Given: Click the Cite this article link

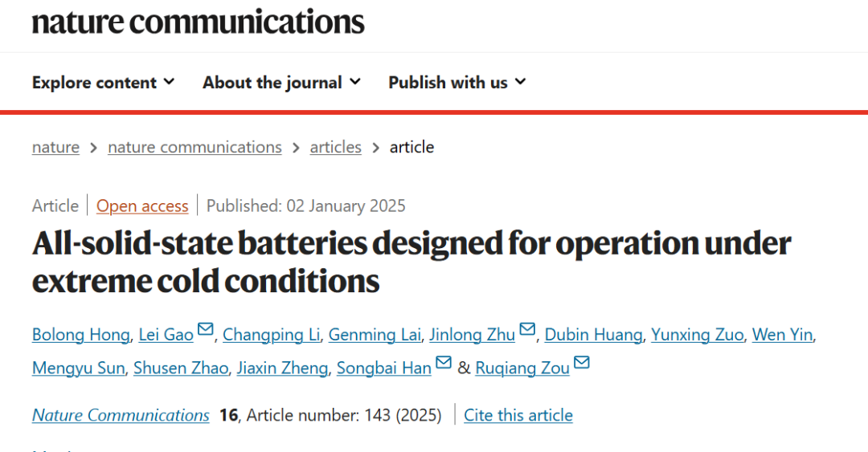Looking at the screenshot, I should coord(518,415).
